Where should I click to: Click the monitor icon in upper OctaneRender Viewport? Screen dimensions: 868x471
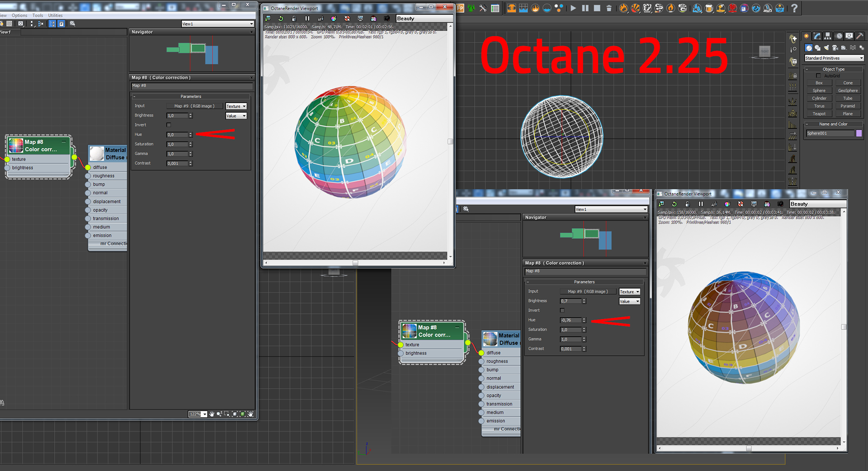360,19
